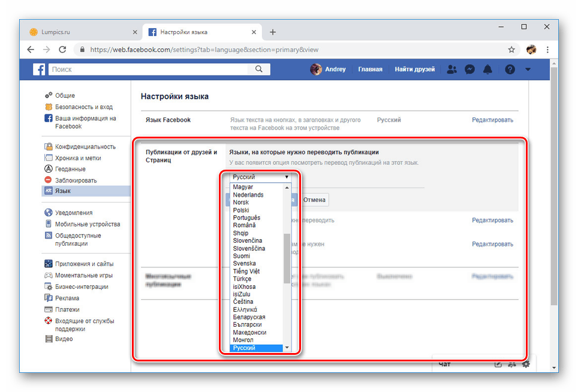This screenshot has width=578, height=392.
Task: Click Andrey profile name in header
Action: coord(335,70)
